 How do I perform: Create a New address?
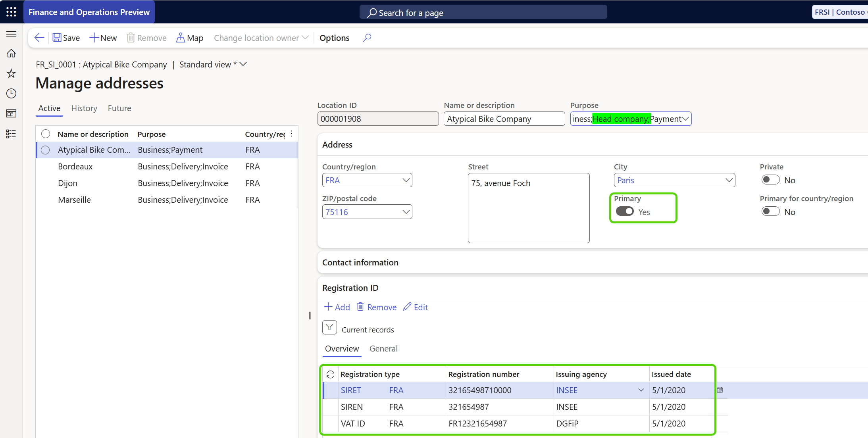tap(103, 38)
